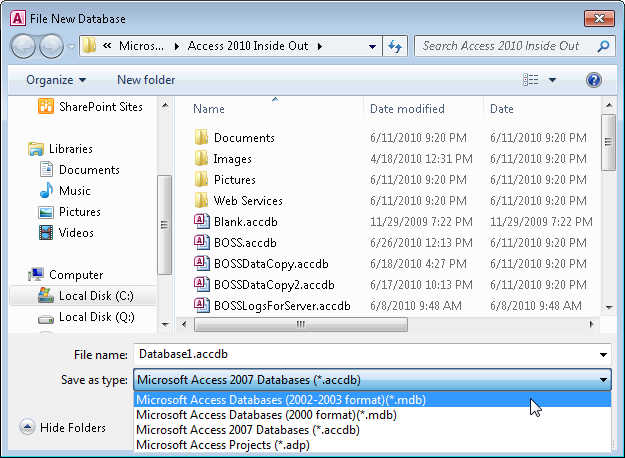Click the BOSSDataCopy2.accdb file icon
The width and height of the screenshot is (625, 458).
201,285
